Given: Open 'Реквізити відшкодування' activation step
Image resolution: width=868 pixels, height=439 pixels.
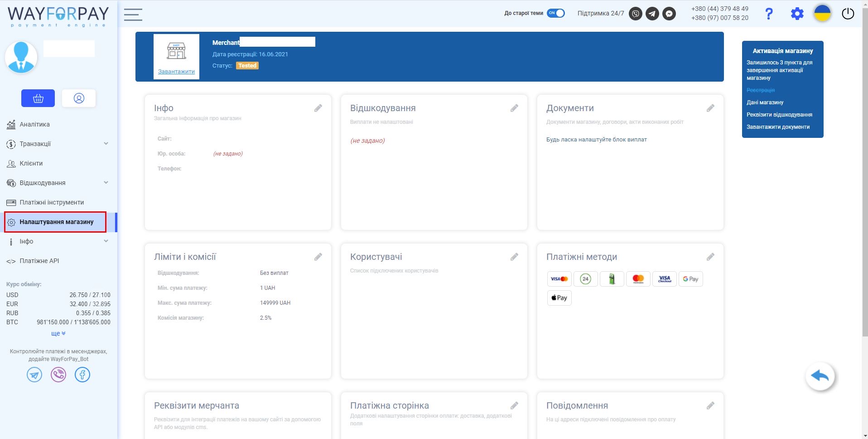Looking at the screenshot, I should (779, 115).
